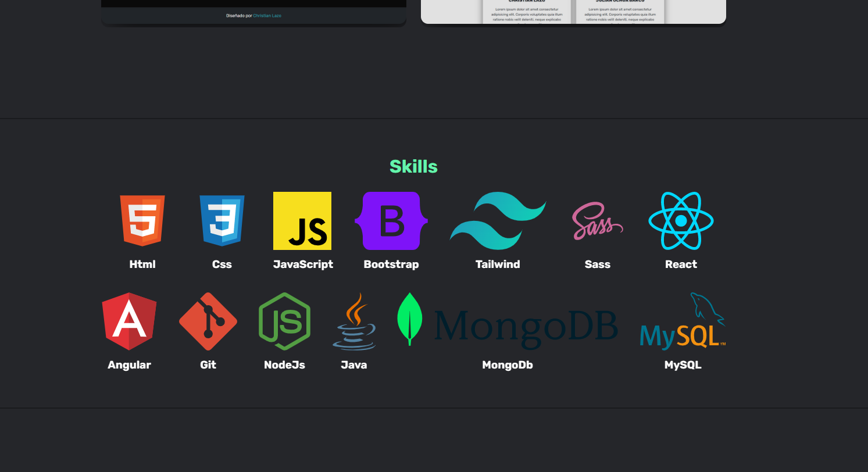Open the Christian Lazo link
The width and height of the screenshot is (868, 472).
267,16
